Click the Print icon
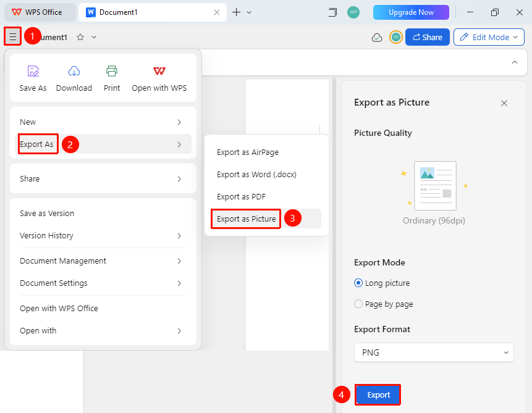This screenshot has width=532, height=413. pyautogui.click(x=112, y=71)
